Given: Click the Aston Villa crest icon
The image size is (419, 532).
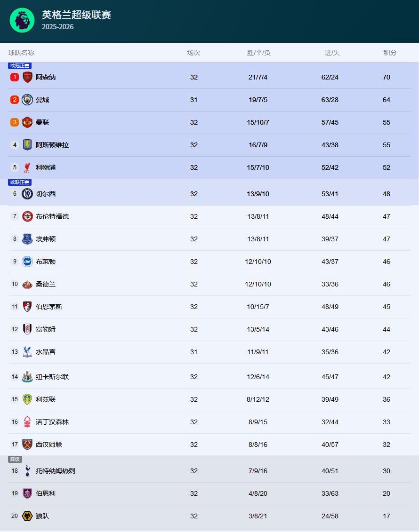Looking at the screenshot, I should (27, 145).
